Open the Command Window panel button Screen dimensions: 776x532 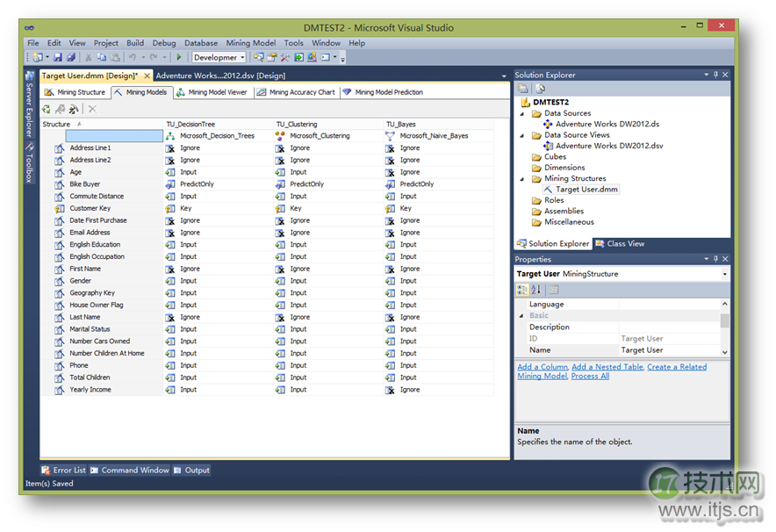pyautogui.click(x=130, y=471)
